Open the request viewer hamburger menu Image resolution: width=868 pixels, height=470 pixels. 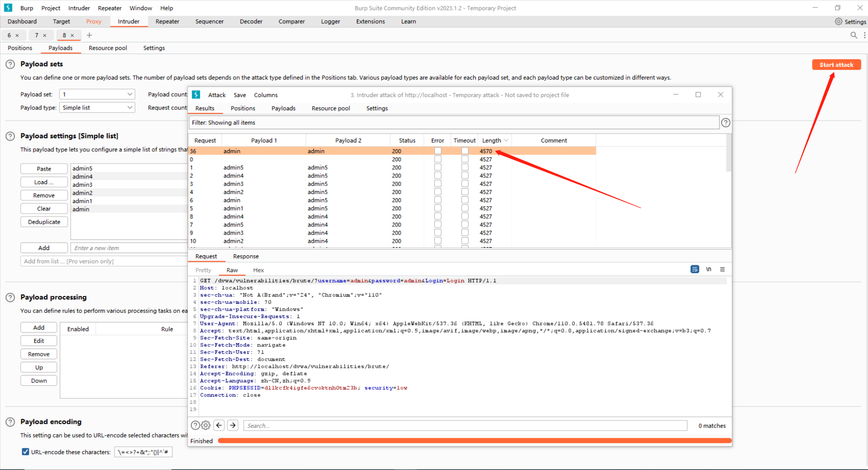[722, 269]
